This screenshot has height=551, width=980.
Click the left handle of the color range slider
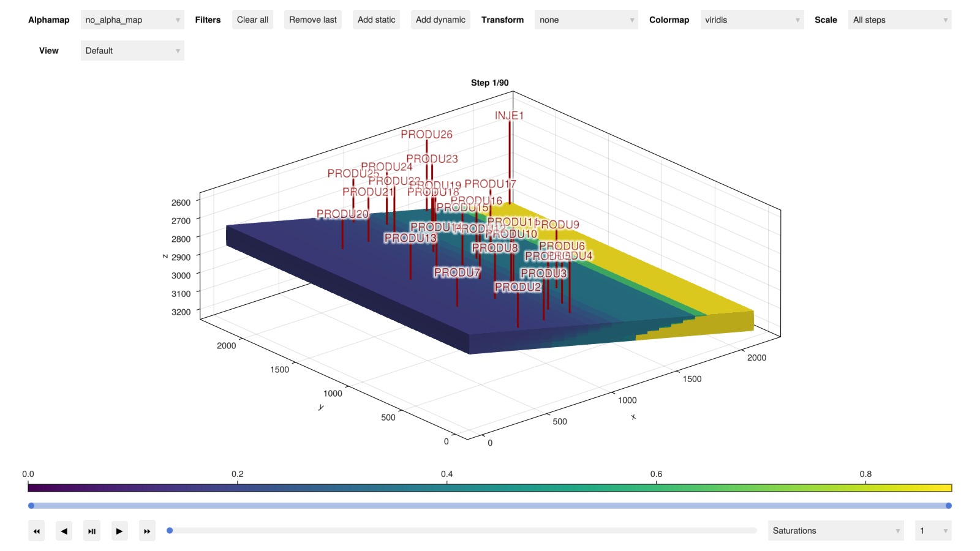pyautogui.click(x=31, y=506)
